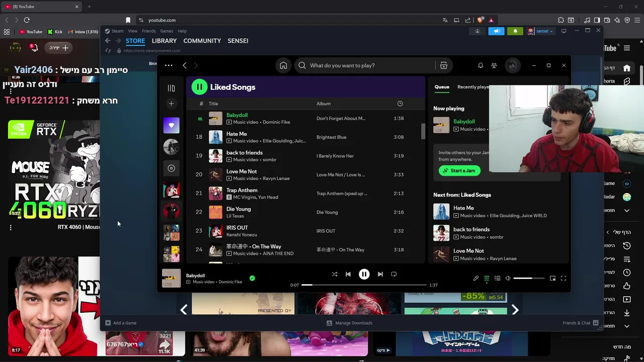
Task: Click the Brave Shields lion icon
Action: (480, 20)
